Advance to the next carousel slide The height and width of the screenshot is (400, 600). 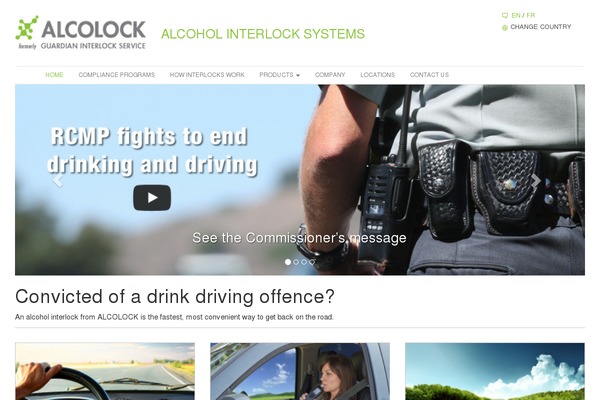pos(536,180)
